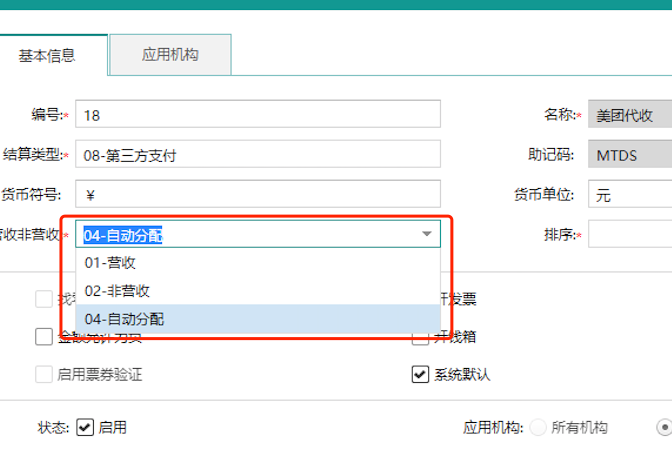Screen dimensions: 672x461
Task: Expand the 营收非营收 dropdown arrow
Action: click(x=427, y=234)
